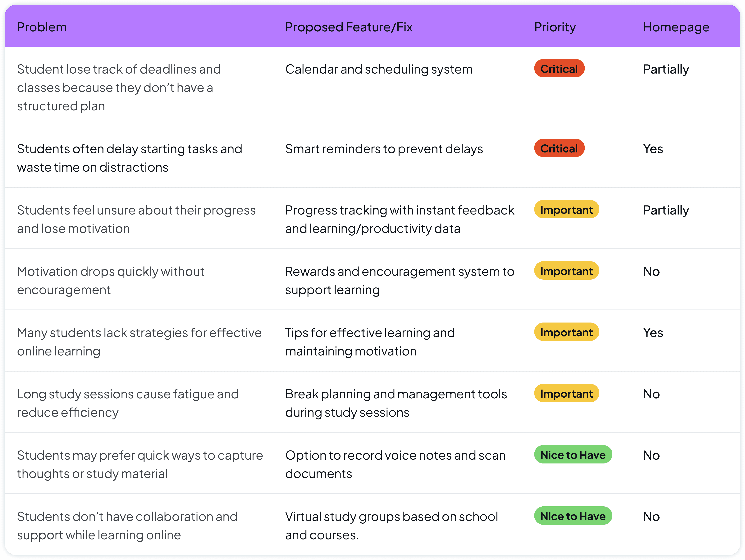Select Nice to Have badge for Virtual study groups

click(x=573, y=516)
